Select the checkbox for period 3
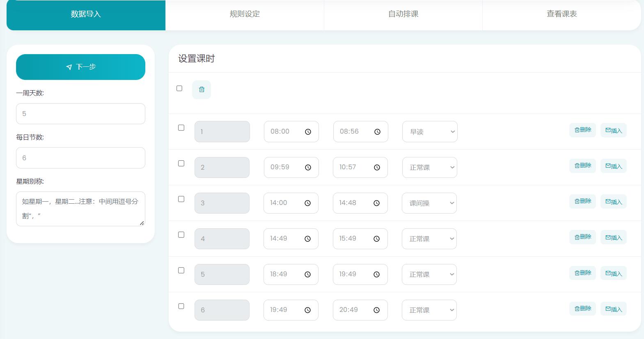 [181, 199]
